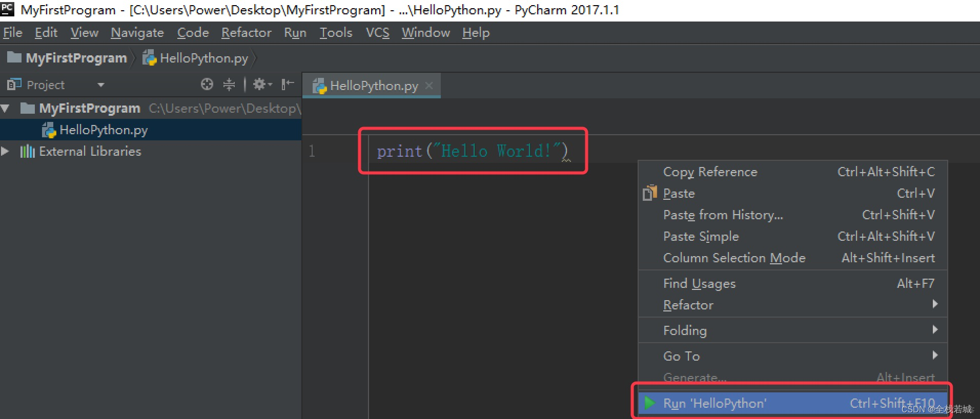Click the "Hello World!" string in editor
This screenshot has width=980, height=419.
click(x=497, y=151)
